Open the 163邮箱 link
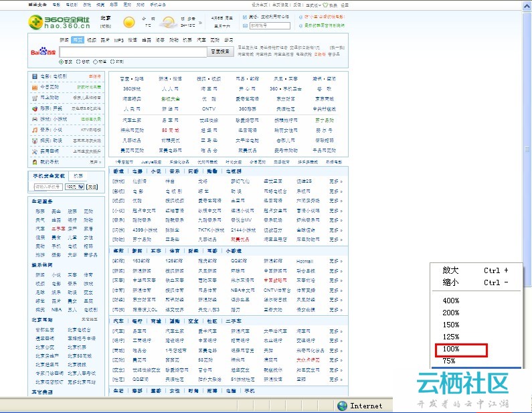Viewport: 532px width, 413px height. tap(141, 261)
